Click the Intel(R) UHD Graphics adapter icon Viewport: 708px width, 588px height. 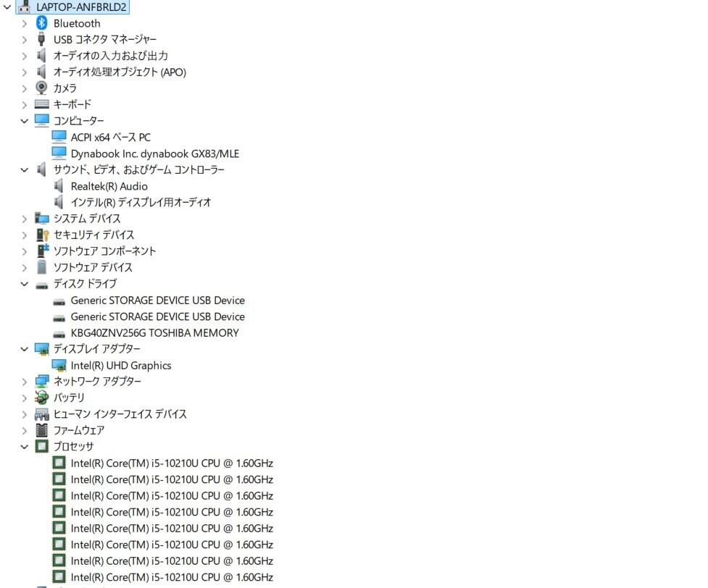tap(59, 365)
